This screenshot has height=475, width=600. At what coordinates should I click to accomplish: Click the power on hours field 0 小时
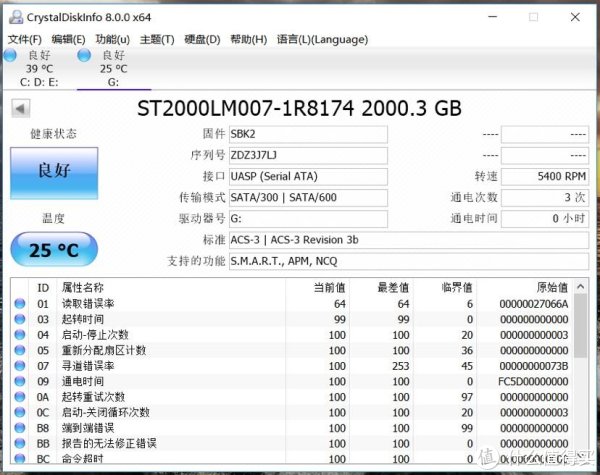(x=545, y=219)
